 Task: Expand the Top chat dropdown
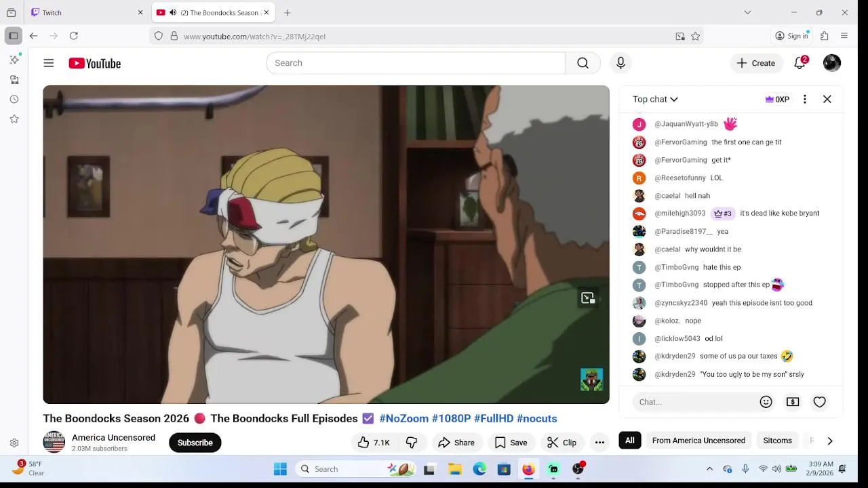[x=655, y=99]
